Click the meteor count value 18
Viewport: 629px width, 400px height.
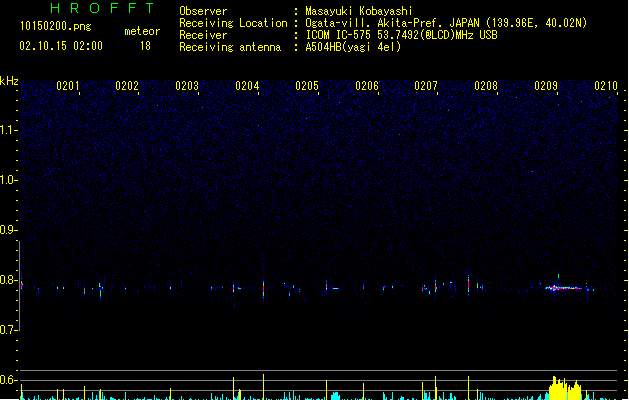click(x=145, y=46)
